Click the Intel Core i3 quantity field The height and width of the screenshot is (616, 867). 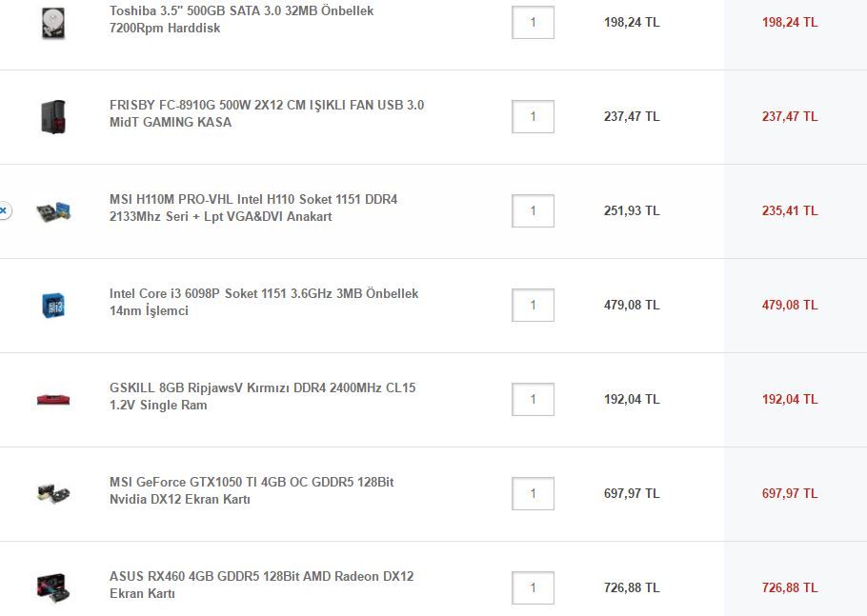tap(533, 305)
